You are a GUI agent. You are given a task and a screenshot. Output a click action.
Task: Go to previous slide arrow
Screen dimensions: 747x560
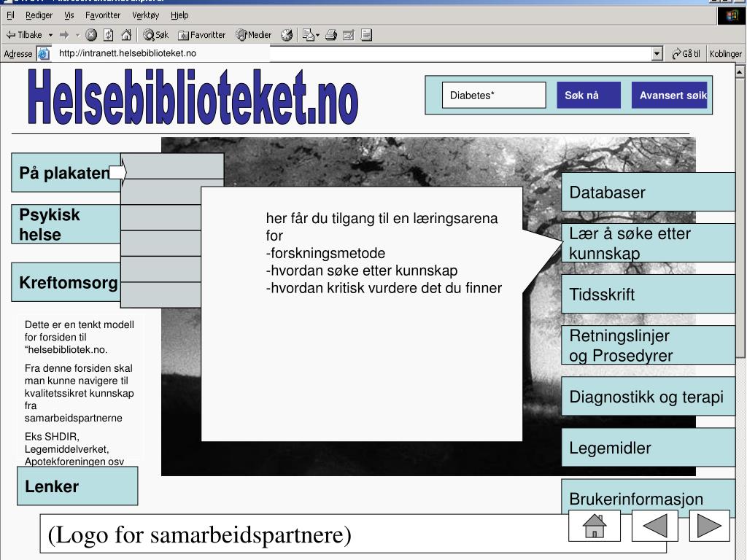pos(654,526)
